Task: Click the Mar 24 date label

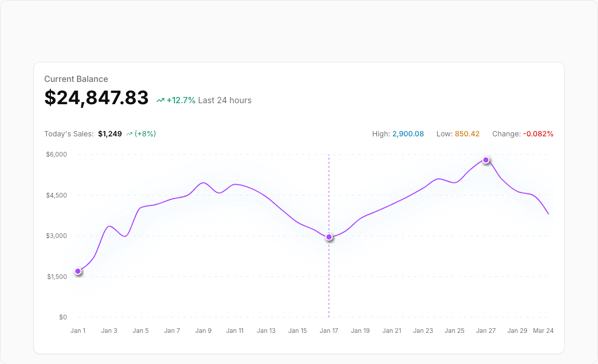Action: pos(543,330)
